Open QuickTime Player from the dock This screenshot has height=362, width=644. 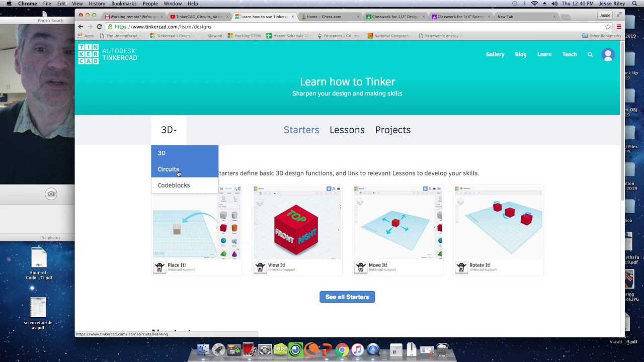point(373,349)
